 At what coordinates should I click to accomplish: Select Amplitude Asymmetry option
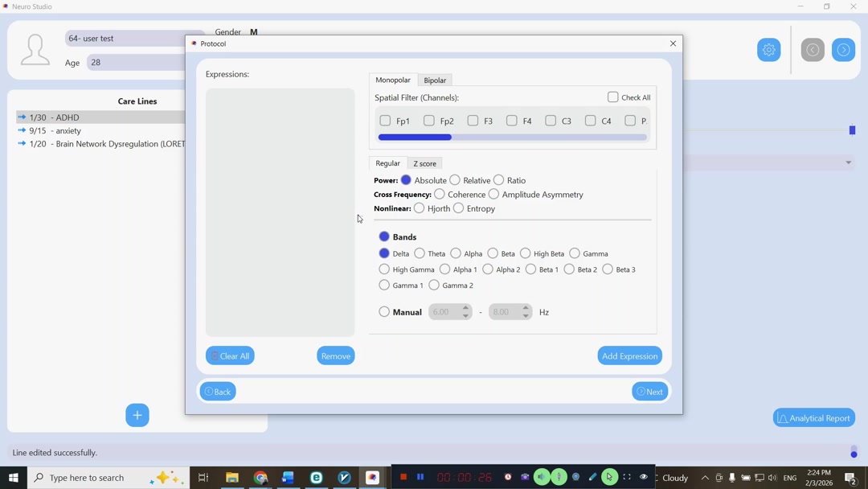point(493,195)
